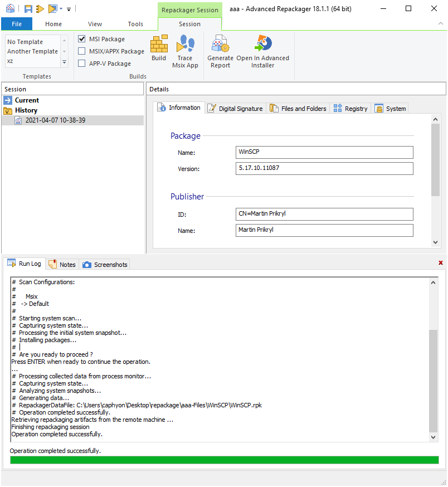Click the Details pane scrollbar up arrow
Image resolution: width=448 pixels, height=487 pixels.
click(x=435, y=119)
